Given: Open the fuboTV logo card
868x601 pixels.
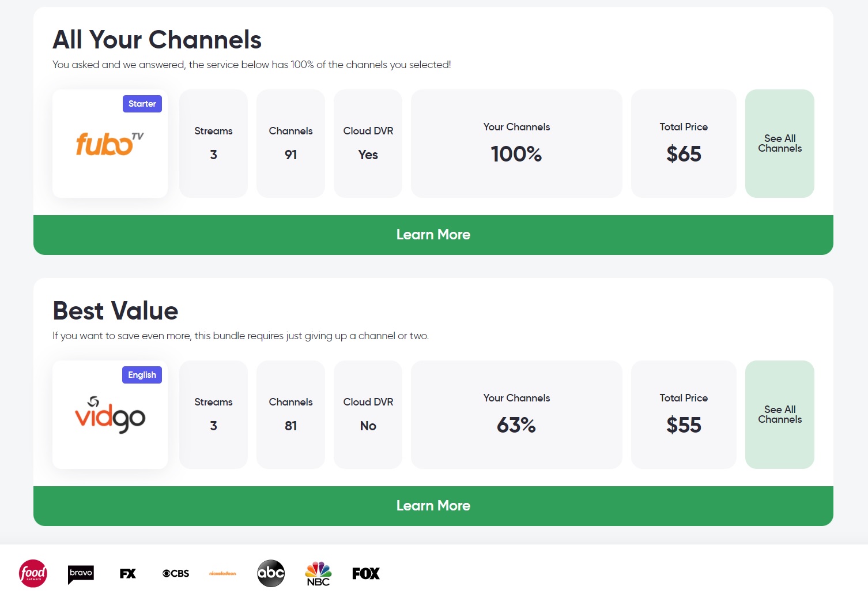Looking at the screenshot, I should [x=110, y=144].
